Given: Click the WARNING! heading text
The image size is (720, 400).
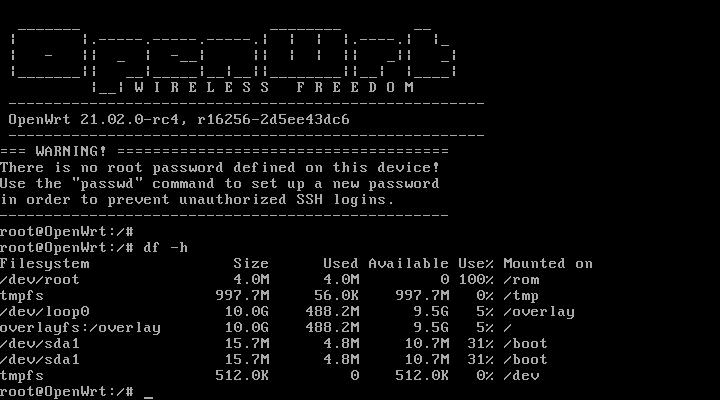Looking at the screenshot, I should (x=71, y=152).
